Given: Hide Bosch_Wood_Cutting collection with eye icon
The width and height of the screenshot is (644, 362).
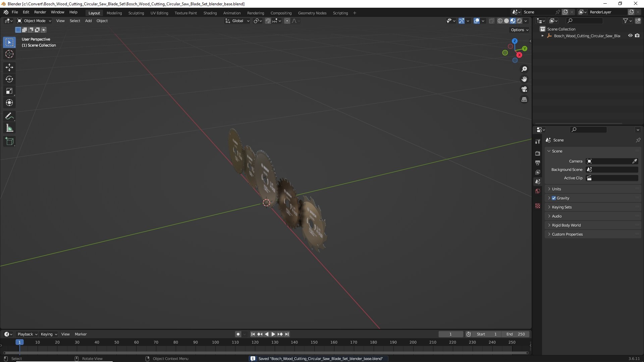Looking at the screenshot, I should [630, 36].
